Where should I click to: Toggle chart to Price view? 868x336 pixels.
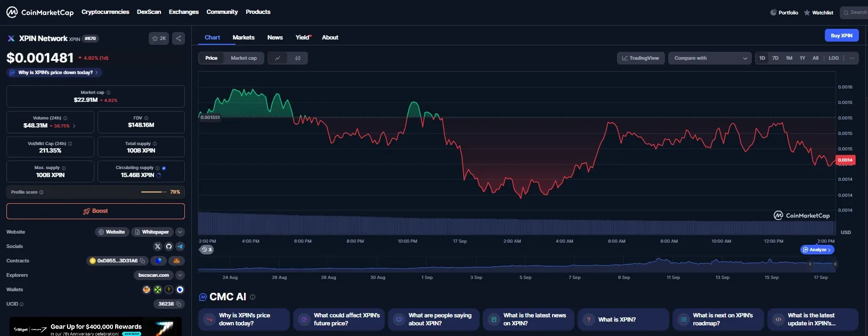[212, 58]
